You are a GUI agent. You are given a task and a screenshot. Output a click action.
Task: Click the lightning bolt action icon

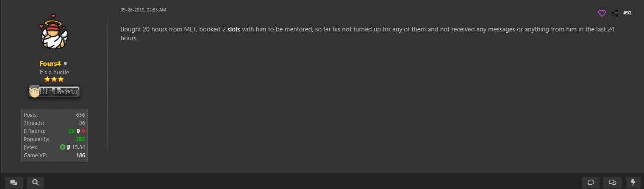click(633, 183)
